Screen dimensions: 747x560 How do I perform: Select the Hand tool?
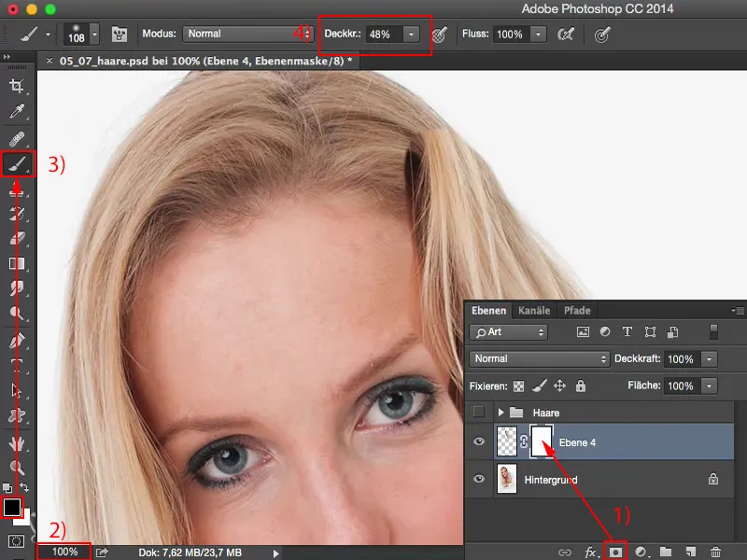[x=17, y=443]
